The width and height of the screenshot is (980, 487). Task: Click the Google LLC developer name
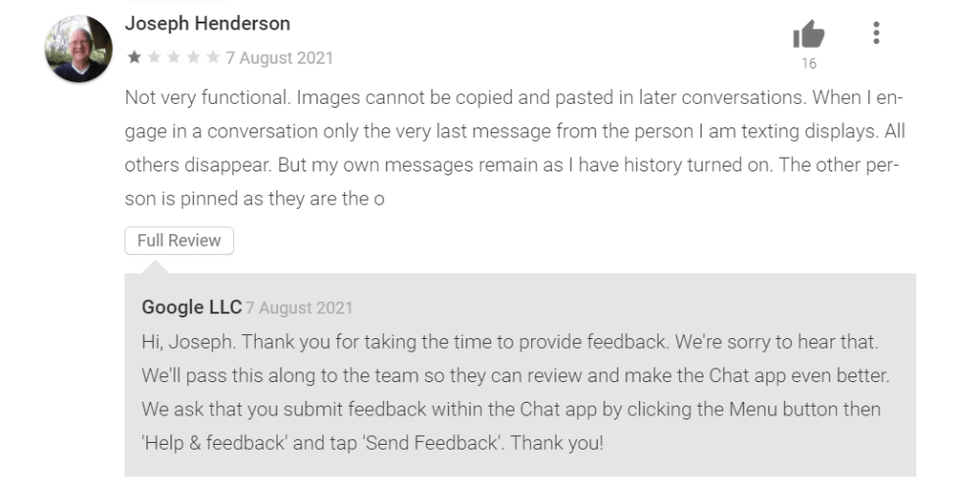coord(191,308)
